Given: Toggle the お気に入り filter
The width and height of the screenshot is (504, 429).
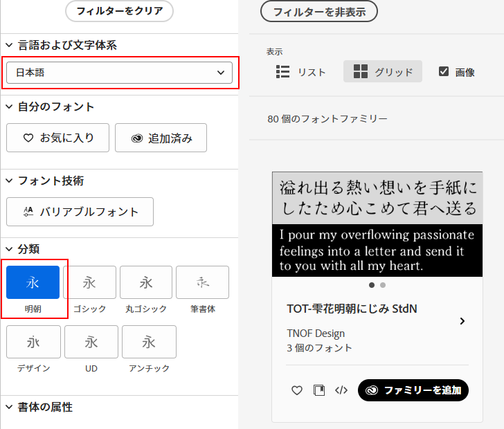Looking at the screenshot, I should 58,138.
